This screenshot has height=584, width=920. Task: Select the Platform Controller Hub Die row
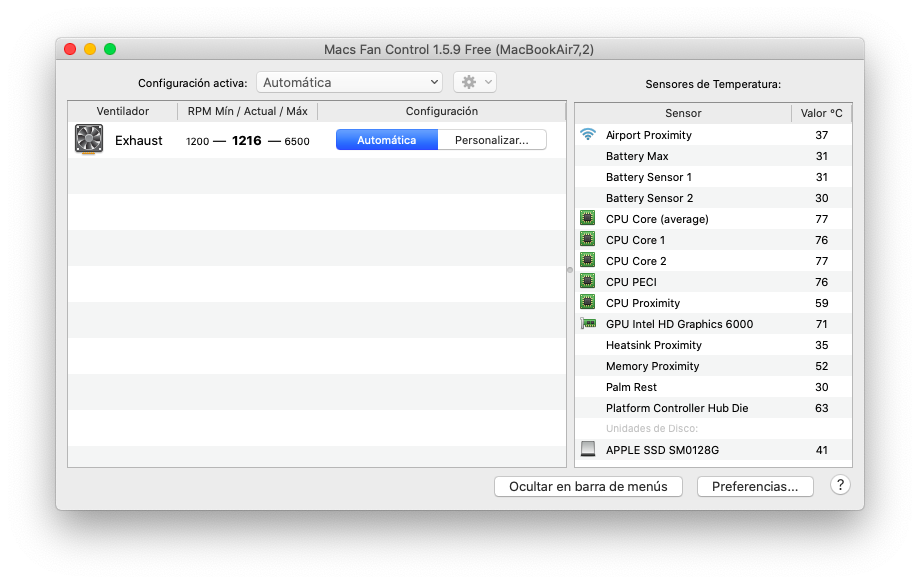click(x=676, y=408)
